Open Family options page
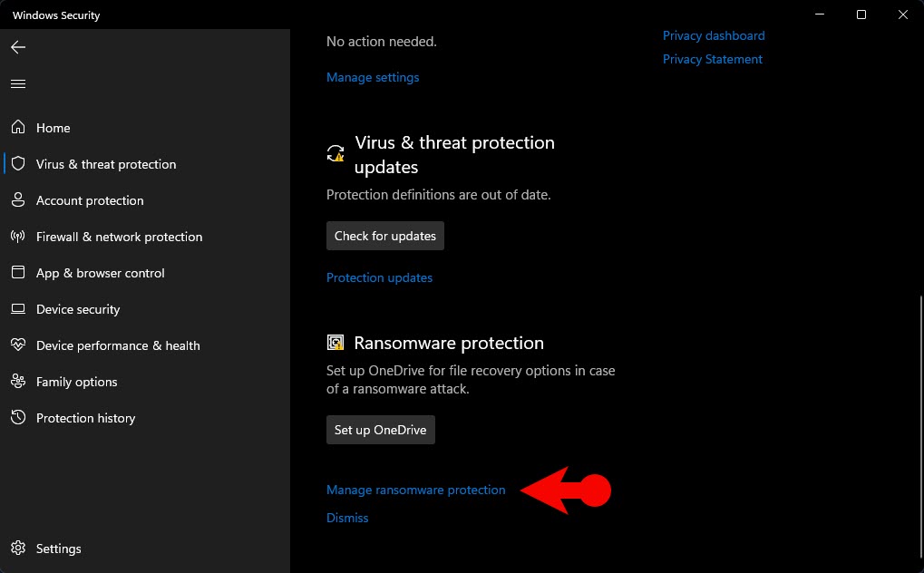Viewport: 924px width, 573px height. click(x=76, y=382)
